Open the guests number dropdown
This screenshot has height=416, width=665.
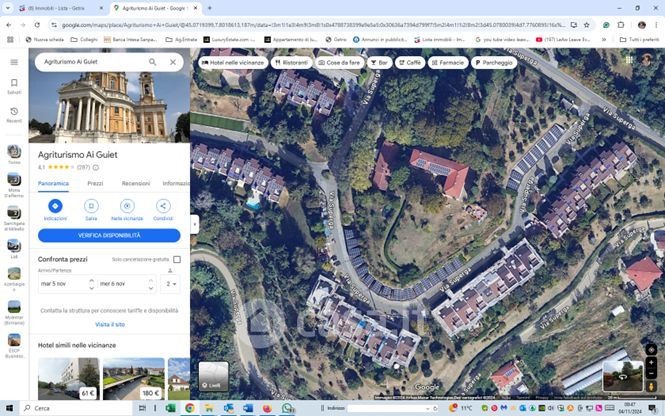[x=172, y=284]
